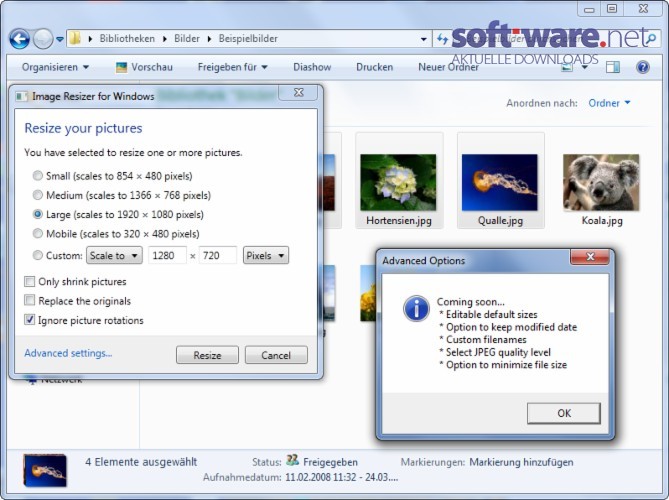The width and height of the screenshot is (669, 500).
Task: Click the Qualle.jpg file name
Action: pos(500,221)
